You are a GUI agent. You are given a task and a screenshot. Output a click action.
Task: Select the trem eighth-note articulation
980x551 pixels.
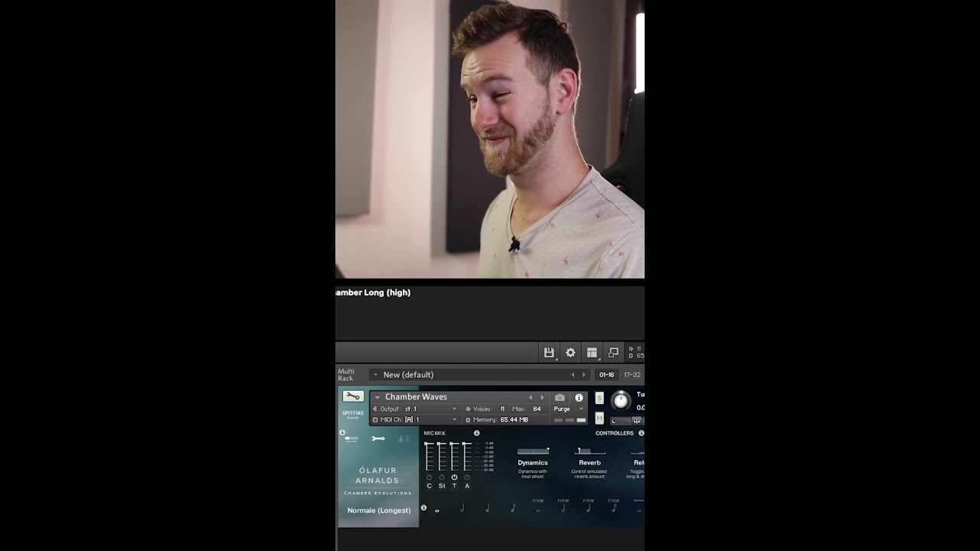(x=613, y=506)
